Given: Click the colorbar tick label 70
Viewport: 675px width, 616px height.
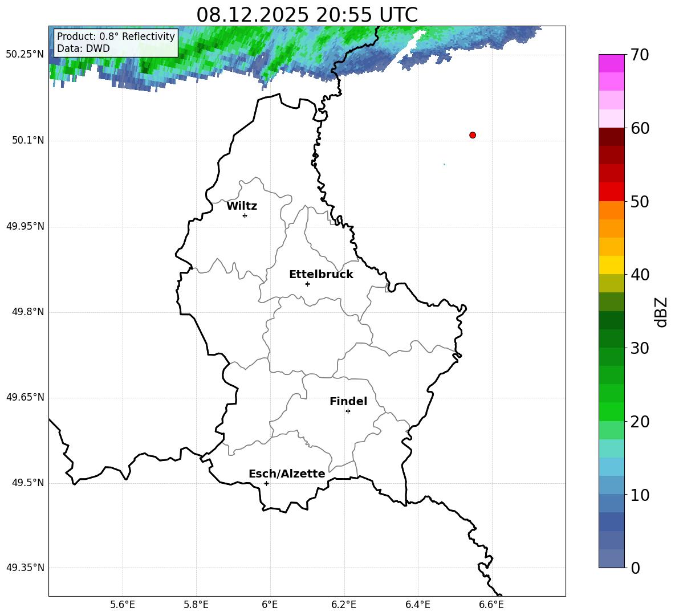Looking at the screenshot, I should tap(640, 55).
